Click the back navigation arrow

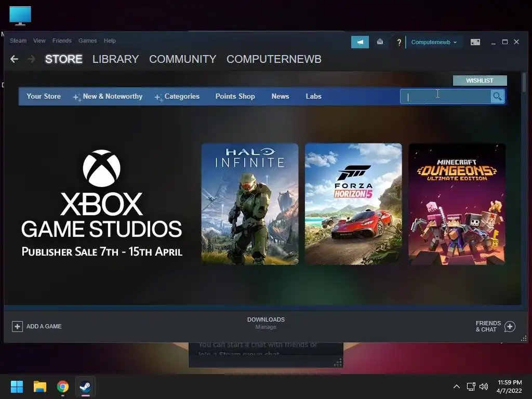(x=14, y=59)
